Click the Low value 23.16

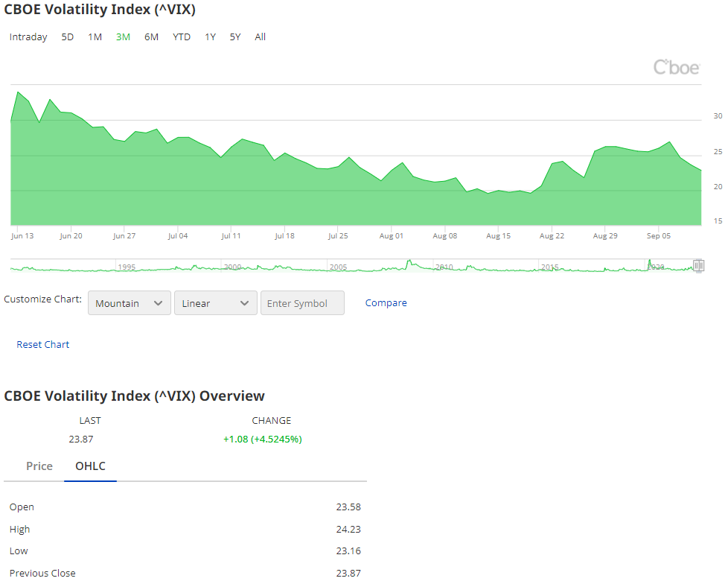tap(348, 551)
